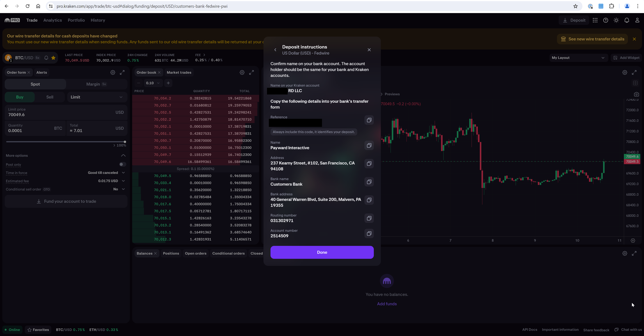Switch order side to Sell
644x336 pixels.
pyautogui.click(x=50, y=97)
